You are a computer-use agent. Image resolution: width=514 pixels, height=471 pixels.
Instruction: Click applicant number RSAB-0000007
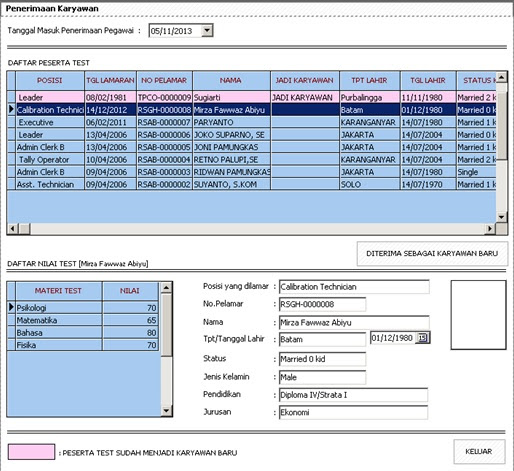click(164, 122)
